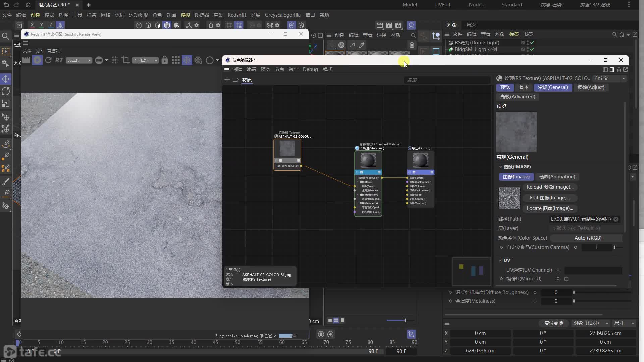Click the Reload 图像(Image) button
644x362 pixels.
coord(550,187)
